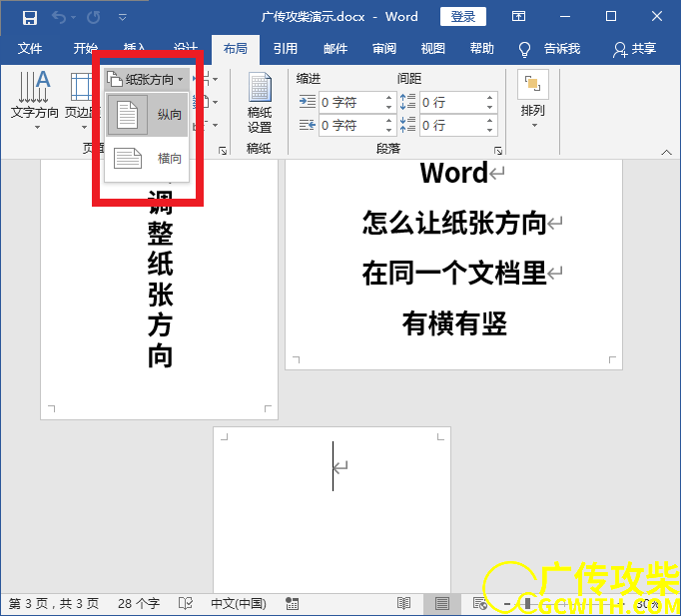Open the 文件 tab
Viewport: 681px width, 616px height.
[x=30, y=48]
